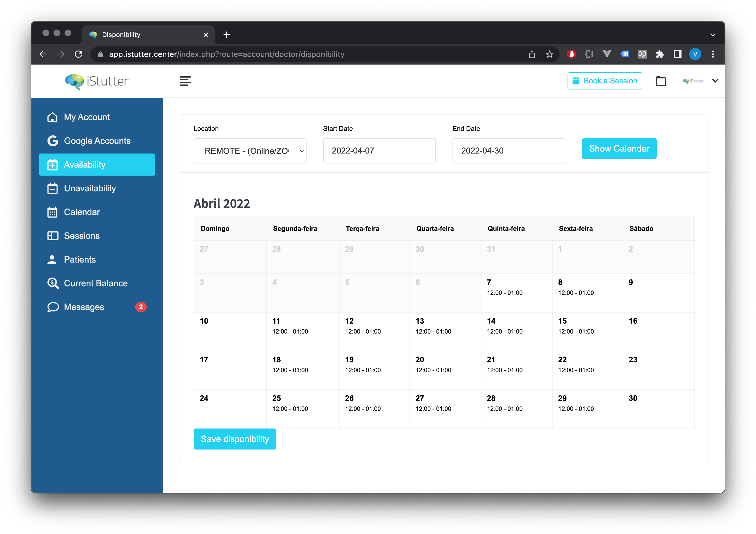Click the Save disponibility button
756x534 pixels.
point(235,439)
